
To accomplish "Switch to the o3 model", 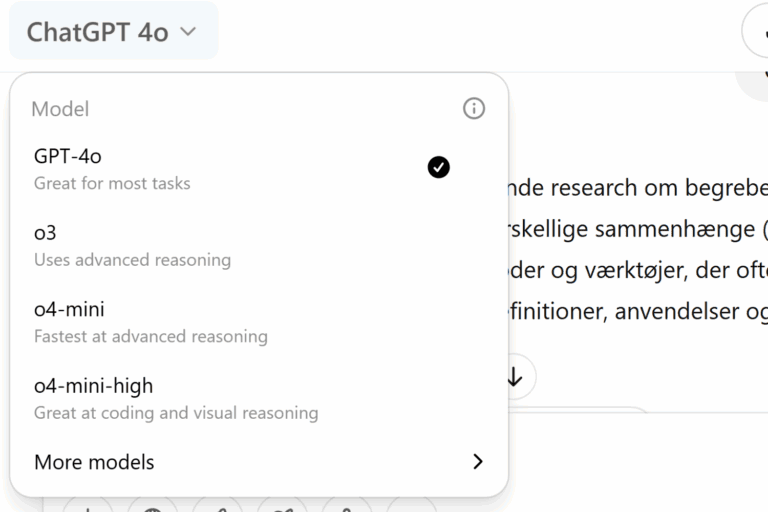I will click(x=259, y=245).
